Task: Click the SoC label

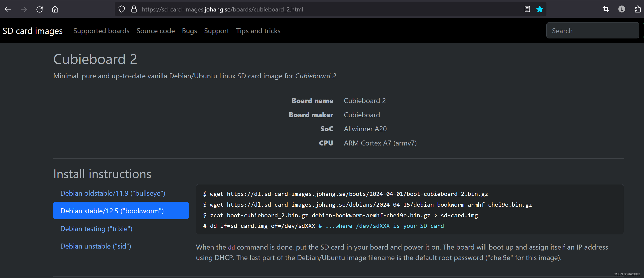Action: [x=327, y=129]
